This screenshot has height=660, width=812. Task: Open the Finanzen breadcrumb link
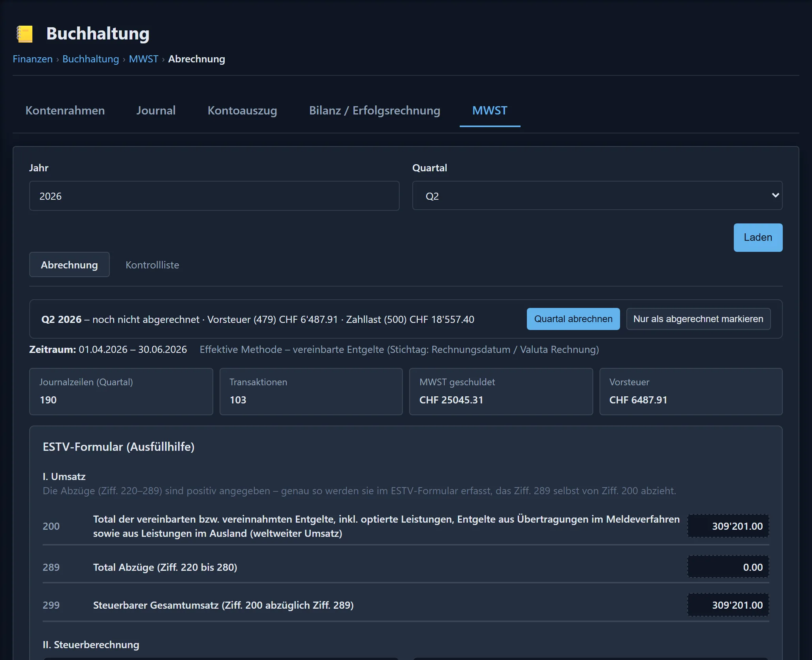[x=32, y=59]
